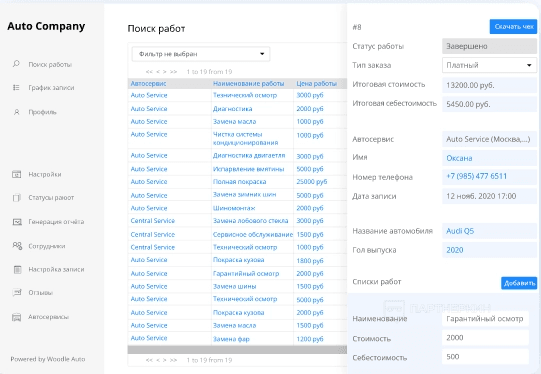
Task: Click Себестоимость field with 500
Action: 485,357
